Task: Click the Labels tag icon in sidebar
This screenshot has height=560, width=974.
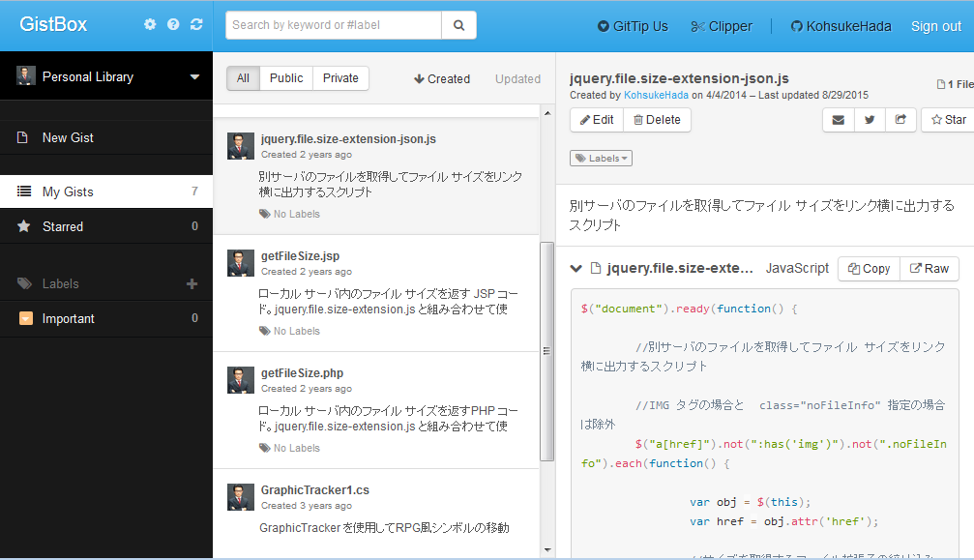Action: coord(24,283)
